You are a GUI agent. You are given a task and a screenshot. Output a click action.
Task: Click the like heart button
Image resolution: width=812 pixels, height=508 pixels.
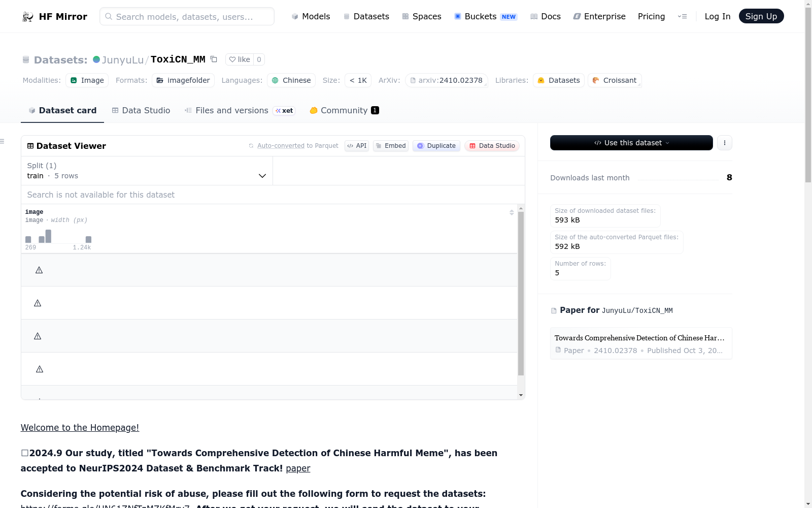240,59
